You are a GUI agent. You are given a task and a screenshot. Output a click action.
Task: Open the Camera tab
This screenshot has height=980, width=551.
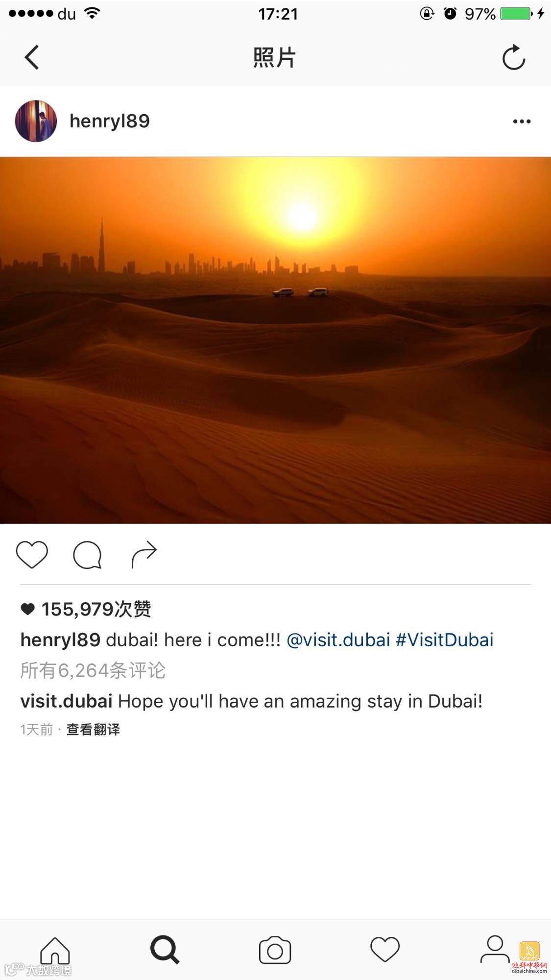pyautogui.click(x=275, y=951)
